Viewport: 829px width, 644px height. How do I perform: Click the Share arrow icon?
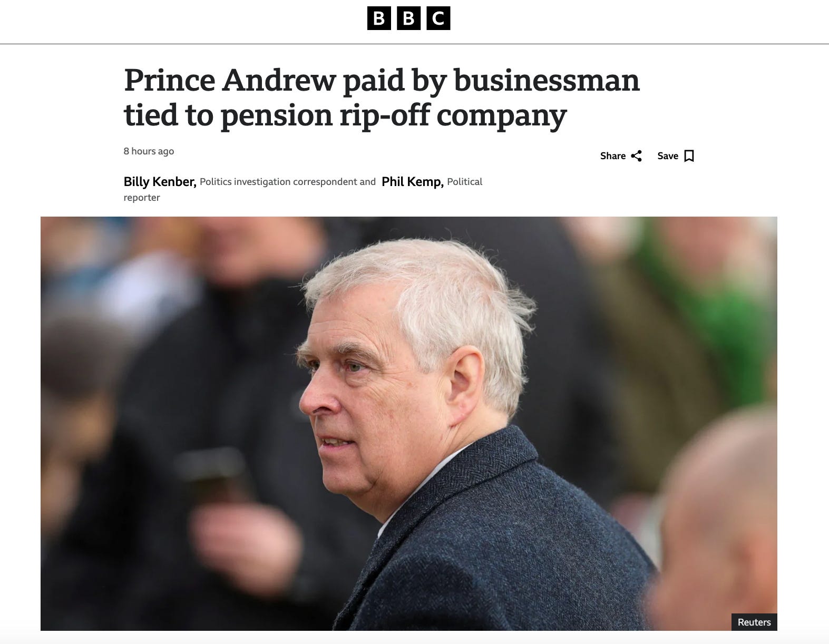pos(636,156)
